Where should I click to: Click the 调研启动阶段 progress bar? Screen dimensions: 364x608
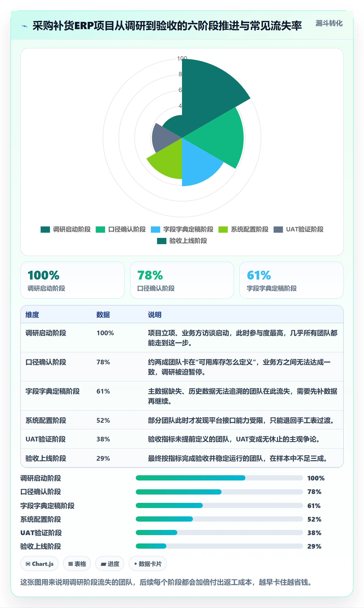tap(219, 478)
